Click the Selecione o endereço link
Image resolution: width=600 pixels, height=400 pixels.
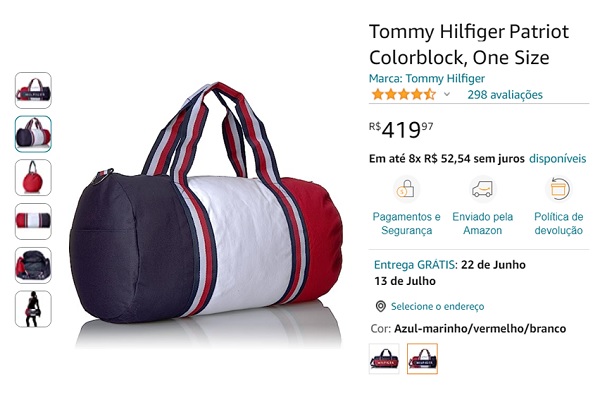tap(437, 307)
